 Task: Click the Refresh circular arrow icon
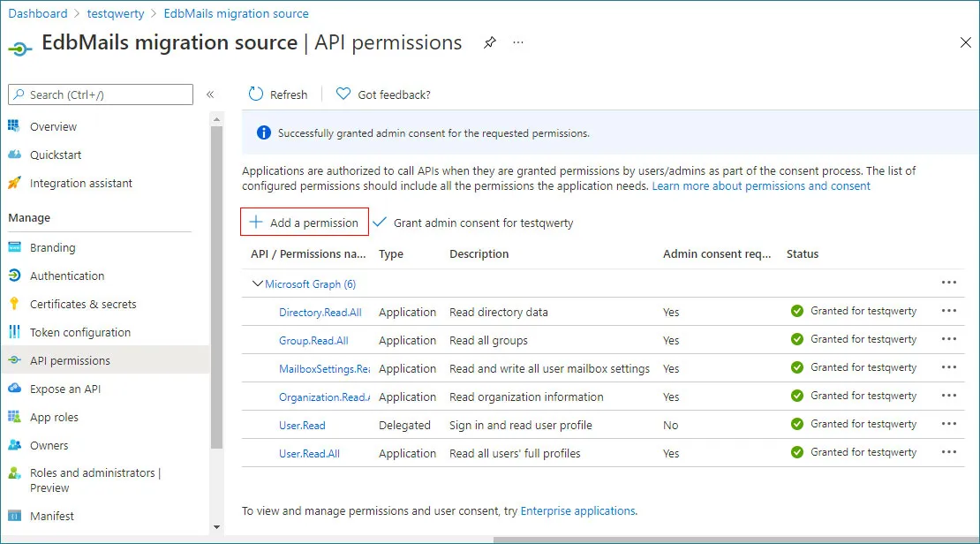point(256,94)
